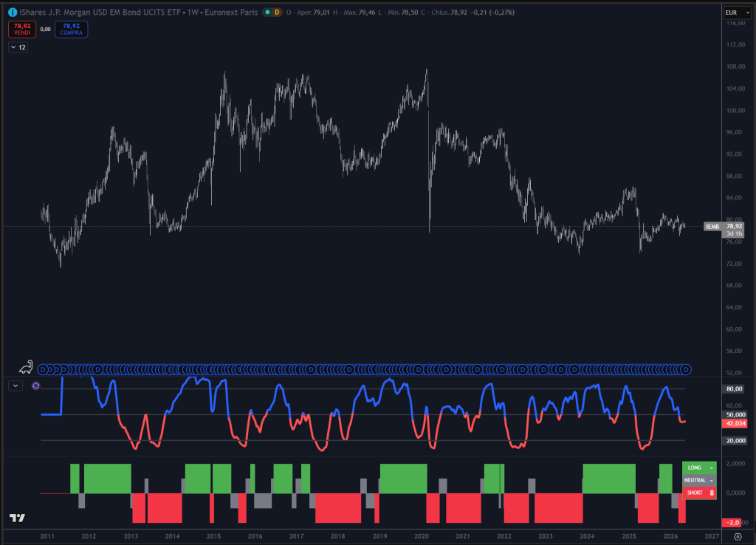Click the 80,00 oscillator level label
Image resolution: width=756 pixels, height=545 pixels.
coord(735,388)
